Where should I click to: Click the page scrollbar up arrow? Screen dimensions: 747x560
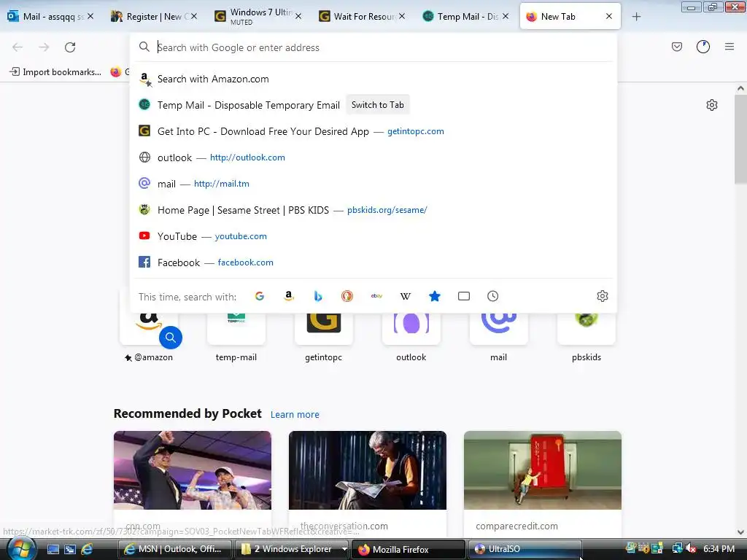pyautogui.click(x=740, y=88)
